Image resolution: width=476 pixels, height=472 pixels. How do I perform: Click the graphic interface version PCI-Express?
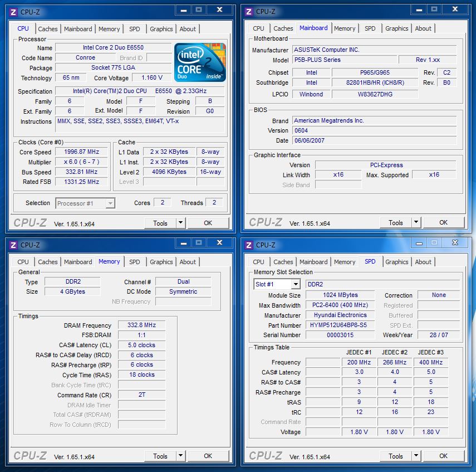386,165
